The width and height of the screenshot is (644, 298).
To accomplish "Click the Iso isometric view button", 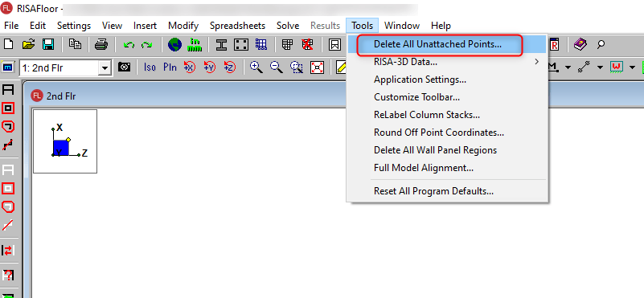I will (x=150, y=67).
